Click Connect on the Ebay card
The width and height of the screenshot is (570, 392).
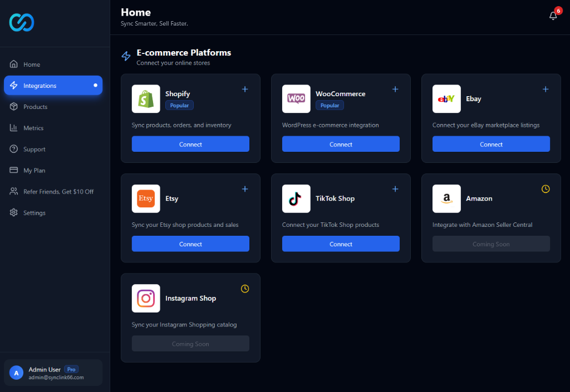pyautogui.click(x=491, y=144)
